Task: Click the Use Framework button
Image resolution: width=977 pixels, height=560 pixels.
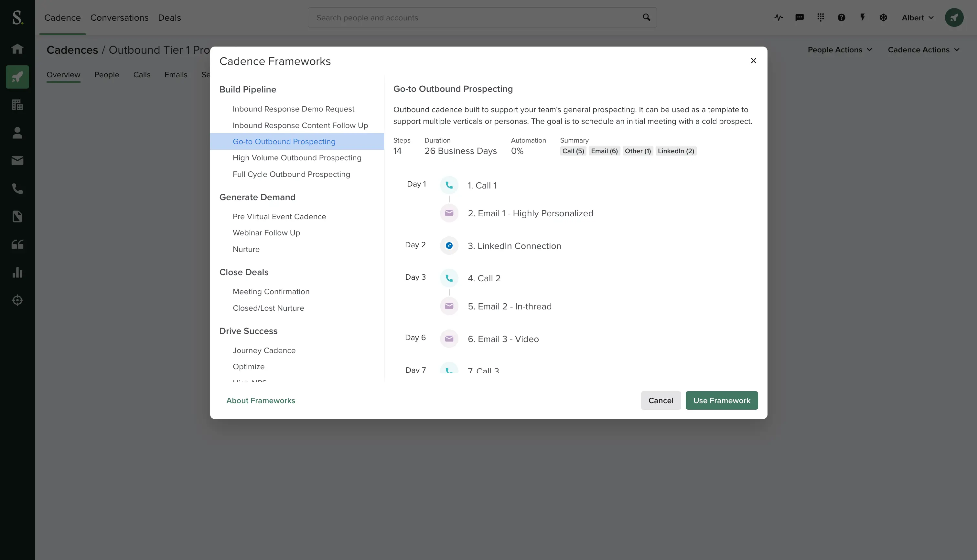Action: click(x=721, y=400)
